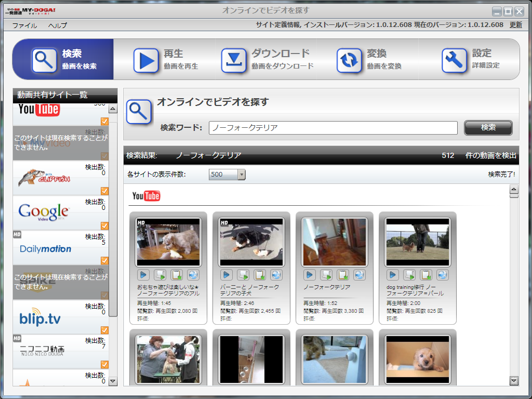532x399 pixels.
Task: Click the バーニーと ノーフォーク テリアの子犬 title
Action: [x=250, y=290]
